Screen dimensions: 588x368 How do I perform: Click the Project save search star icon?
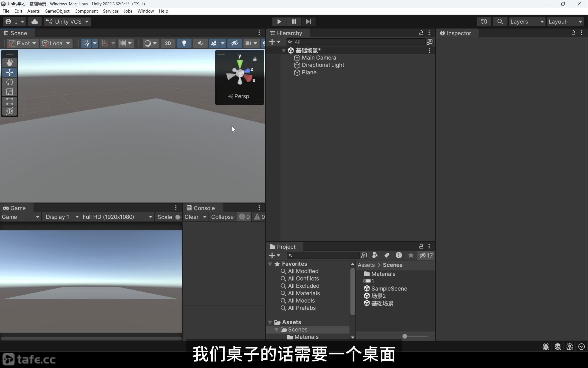click(411, 255)
